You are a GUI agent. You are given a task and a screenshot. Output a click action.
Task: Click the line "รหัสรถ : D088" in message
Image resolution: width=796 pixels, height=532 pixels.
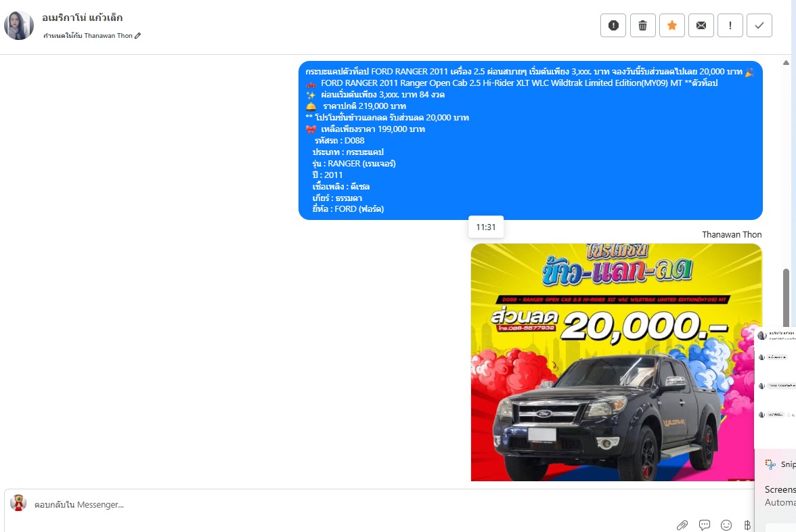[339, 141]
